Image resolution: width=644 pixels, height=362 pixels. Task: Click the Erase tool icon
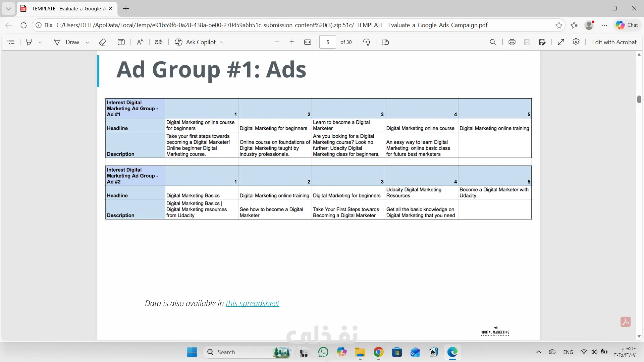(103, 42)
